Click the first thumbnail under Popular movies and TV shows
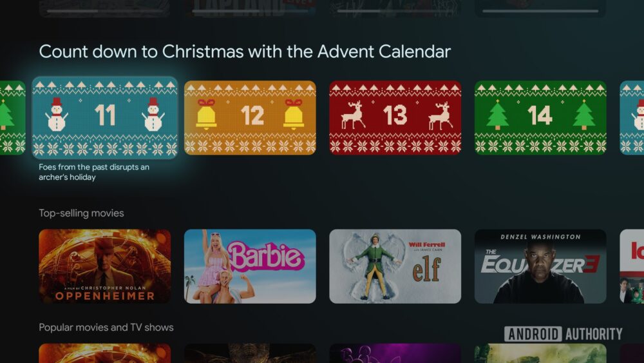 coord(105,353)
